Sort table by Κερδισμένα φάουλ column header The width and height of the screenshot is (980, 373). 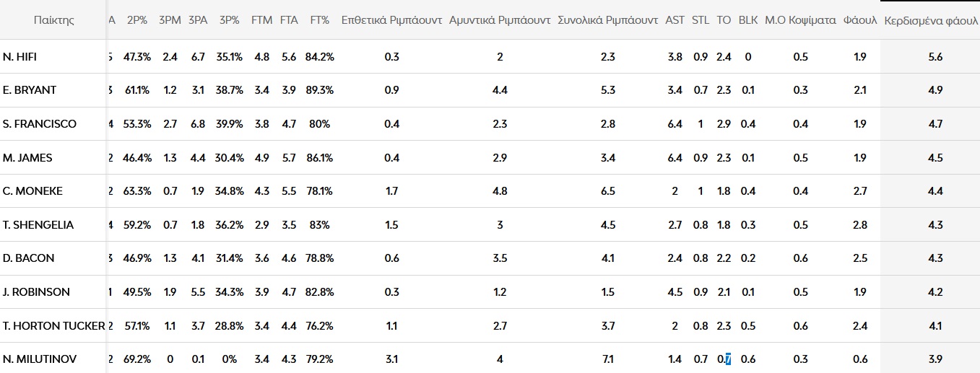tap(932, 19)
